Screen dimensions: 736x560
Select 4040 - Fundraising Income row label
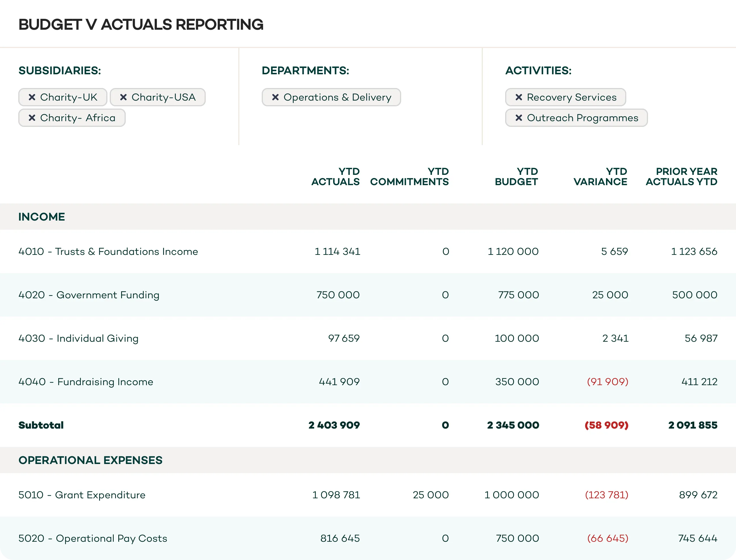click(x=86, y=382)
